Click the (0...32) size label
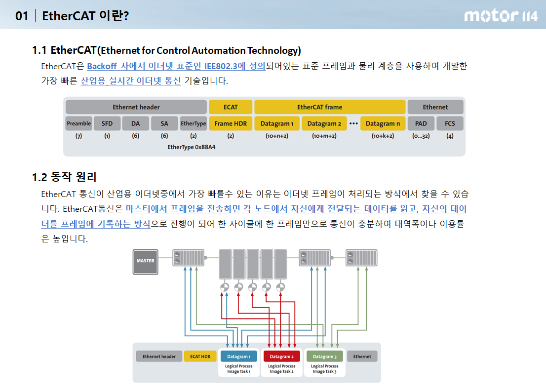The height and width of the screenshot is (392, 546). pos(421,136)
